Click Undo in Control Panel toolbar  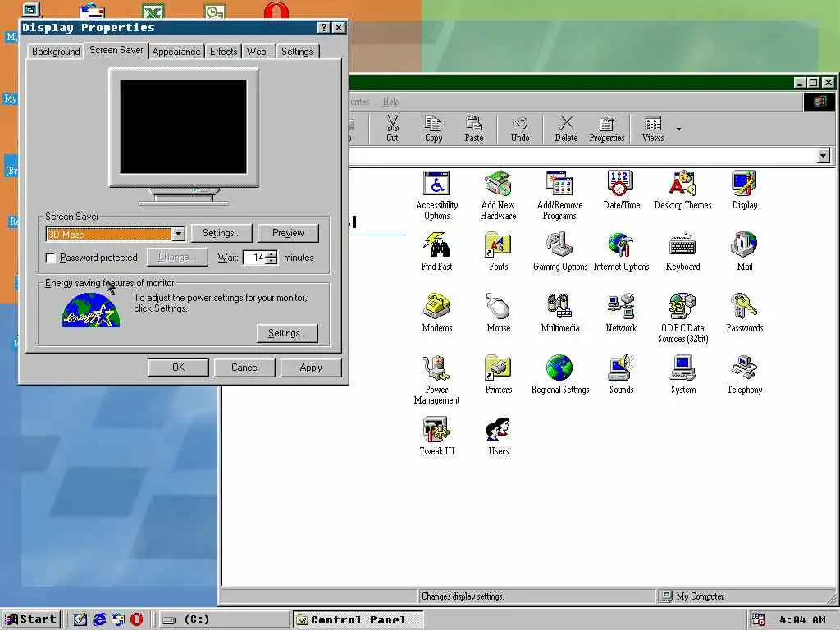[519, 129]
